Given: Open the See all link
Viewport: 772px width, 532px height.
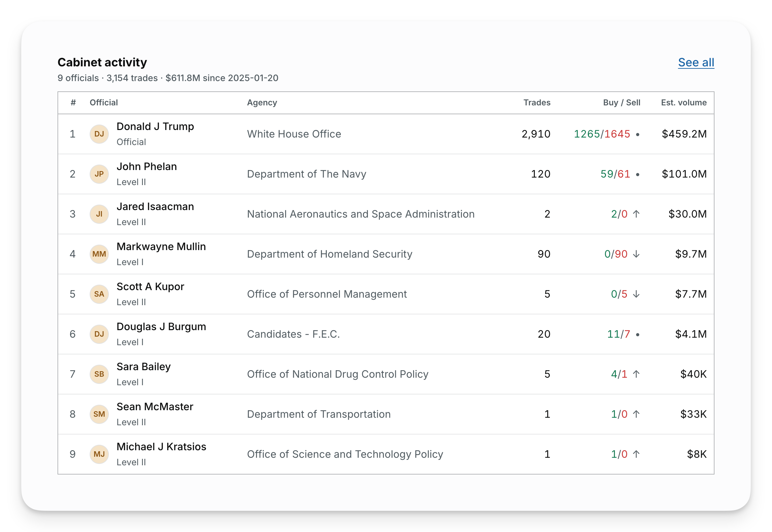Looking at the screenshot, I should click(696, 63).
